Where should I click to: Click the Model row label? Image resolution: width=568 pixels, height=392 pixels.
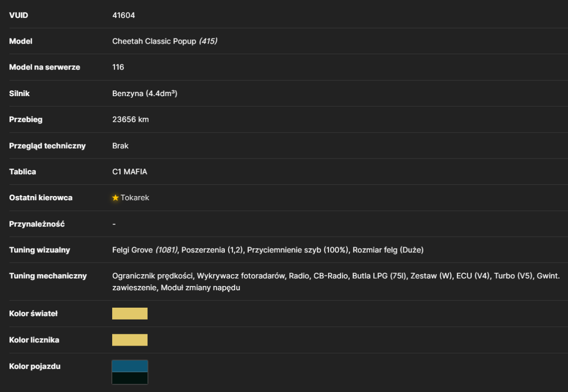20,41
